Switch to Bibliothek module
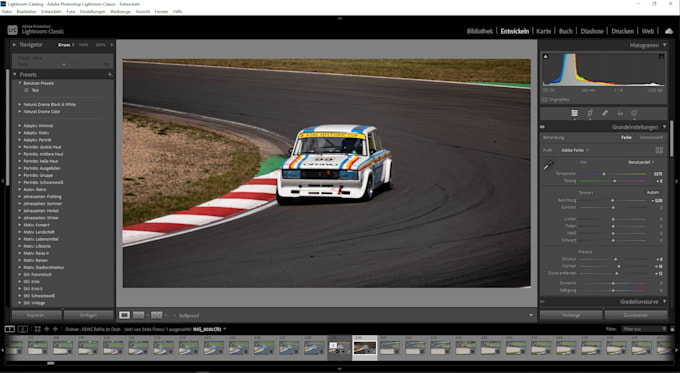The width and height of the screenshot is (680, 373). coord(480,31)
